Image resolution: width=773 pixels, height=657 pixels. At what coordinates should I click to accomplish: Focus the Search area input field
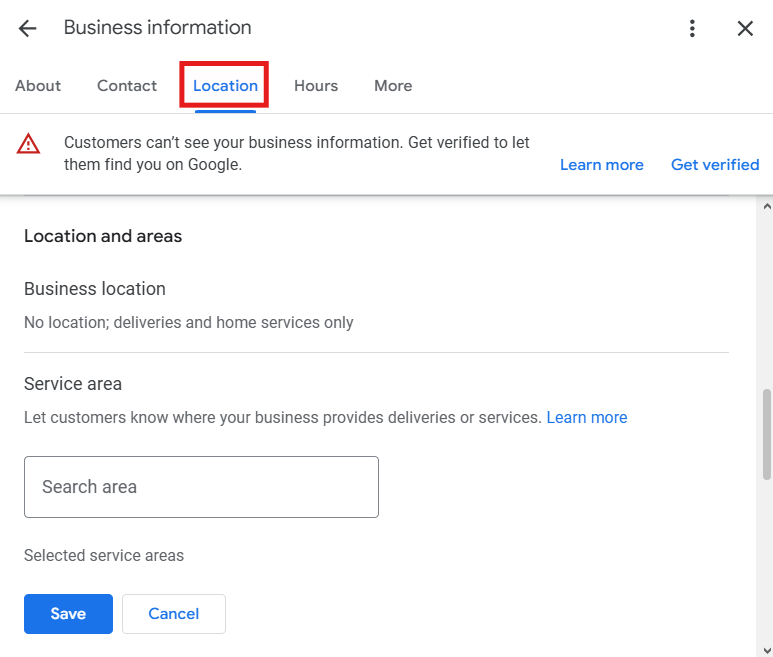click(201, 487)
